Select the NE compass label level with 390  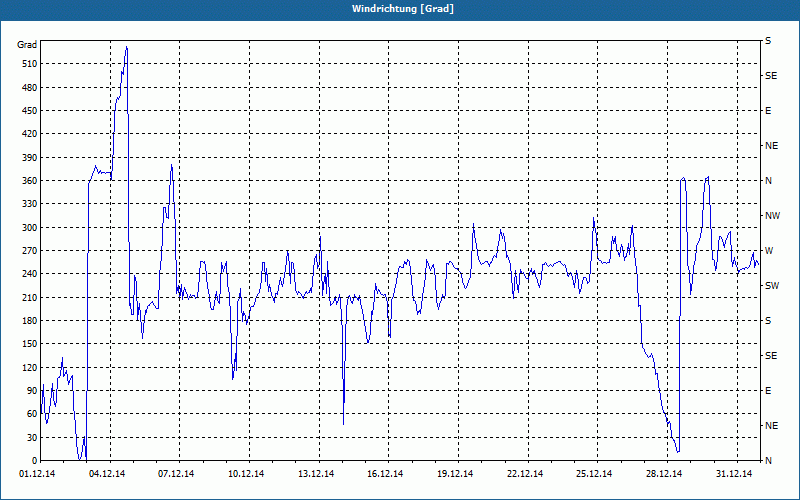click(x=772, y=146)
